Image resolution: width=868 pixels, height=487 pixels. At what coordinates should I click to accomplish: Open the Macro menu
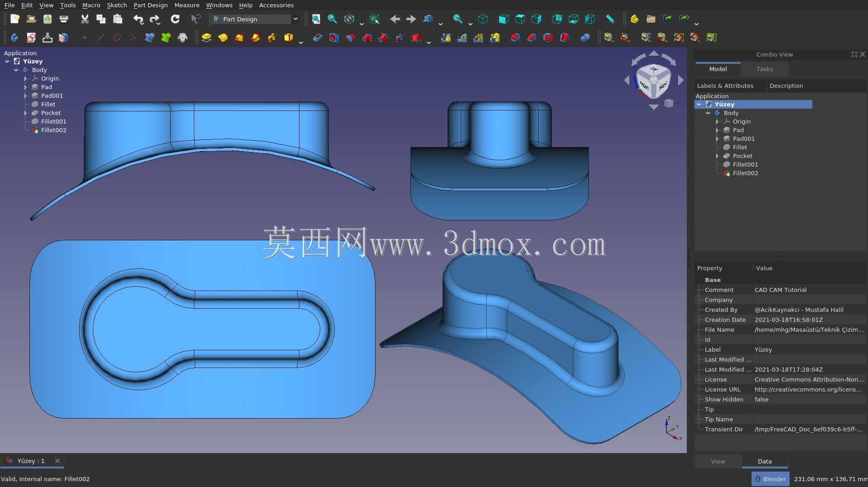coord(91,5)
